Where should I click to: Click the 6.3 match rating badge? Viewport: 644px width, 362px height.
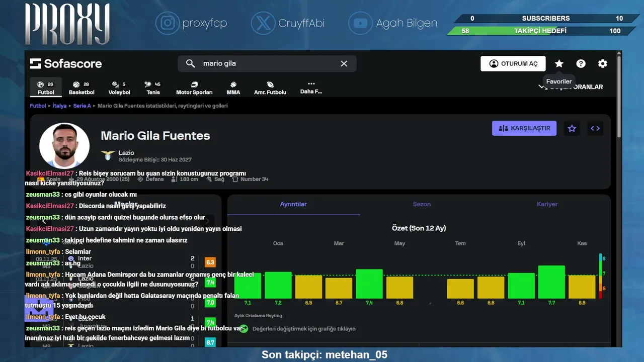210,262
